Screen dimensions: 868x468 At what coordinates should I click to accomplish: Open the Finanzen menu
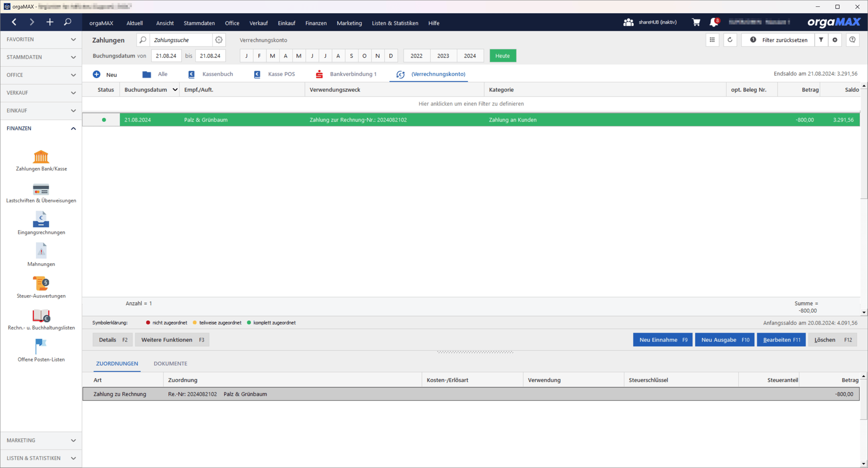coord(316,23)
